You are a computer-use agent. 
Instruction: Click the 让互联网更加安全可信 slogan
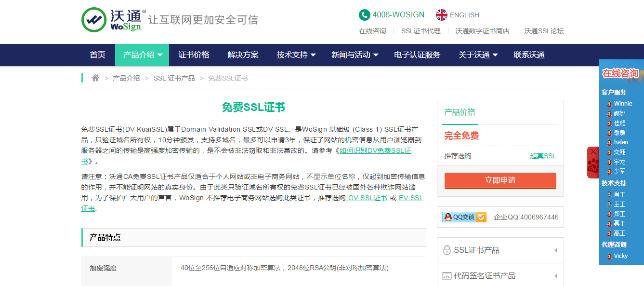(203, 20)
